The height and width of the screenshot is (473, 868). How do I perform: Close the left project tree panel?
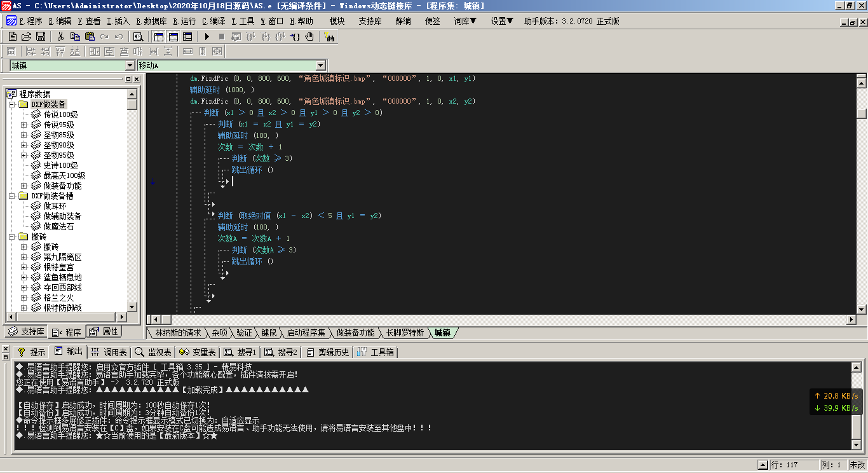(136, 79)
